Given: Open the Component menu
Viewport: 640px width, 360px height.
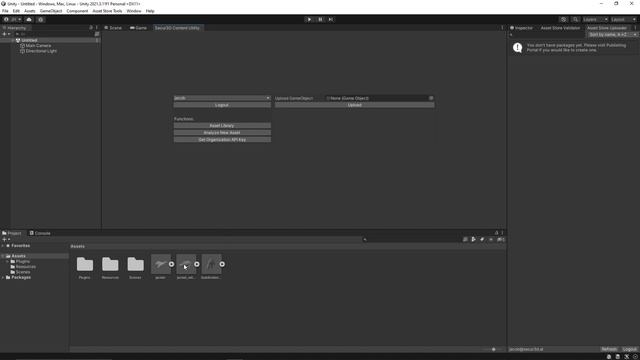Looking at the screenshot, I should coord(77,11).
